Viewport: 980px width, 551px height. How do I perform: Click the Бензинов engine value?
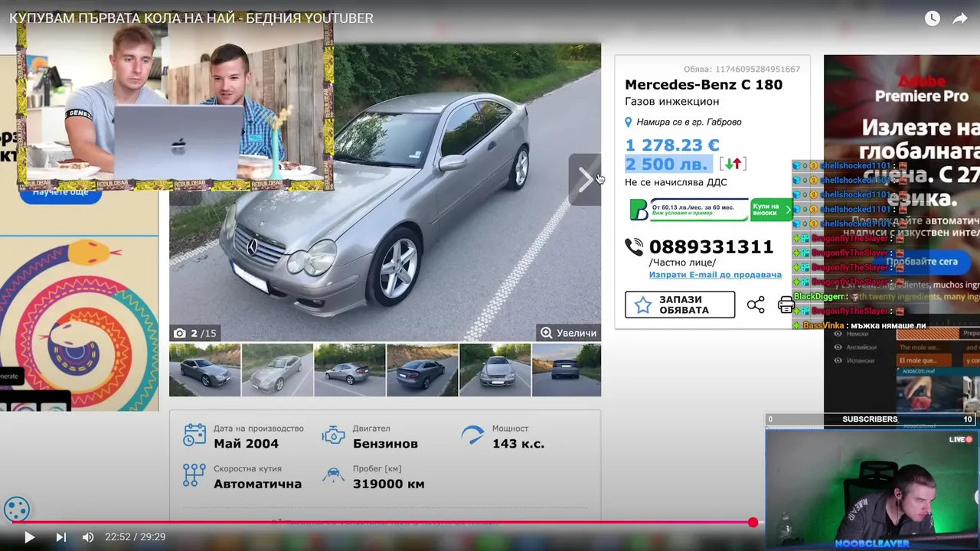[x=385, y=443]
